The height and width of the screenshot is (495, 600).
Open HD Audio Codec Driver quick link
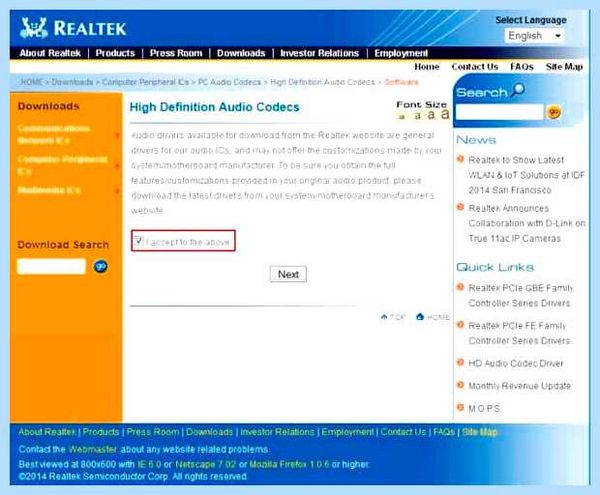(x=515, y=363)
